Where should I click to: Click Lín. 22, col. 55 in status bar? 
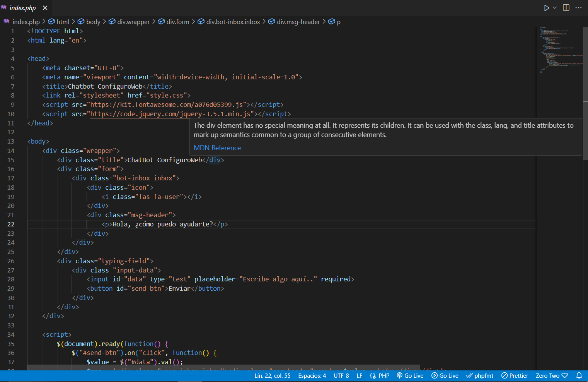[x=273, y=375]
